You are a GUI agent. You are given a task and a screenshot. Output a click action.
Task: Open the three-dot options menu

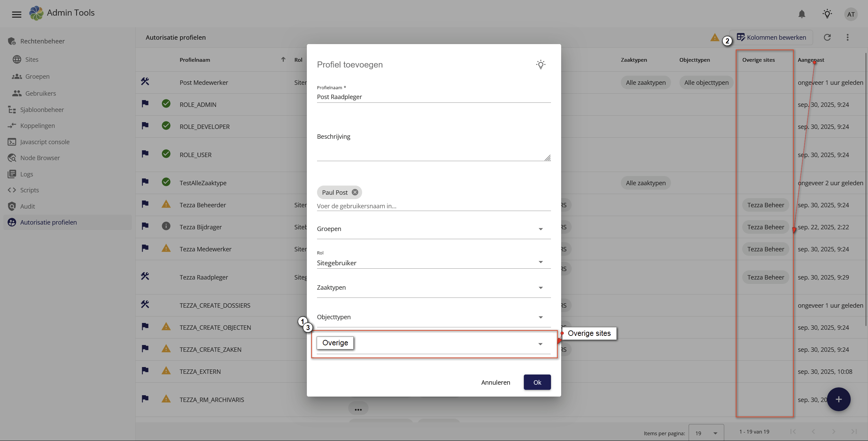pyautogui.click(x=848, y=37)
